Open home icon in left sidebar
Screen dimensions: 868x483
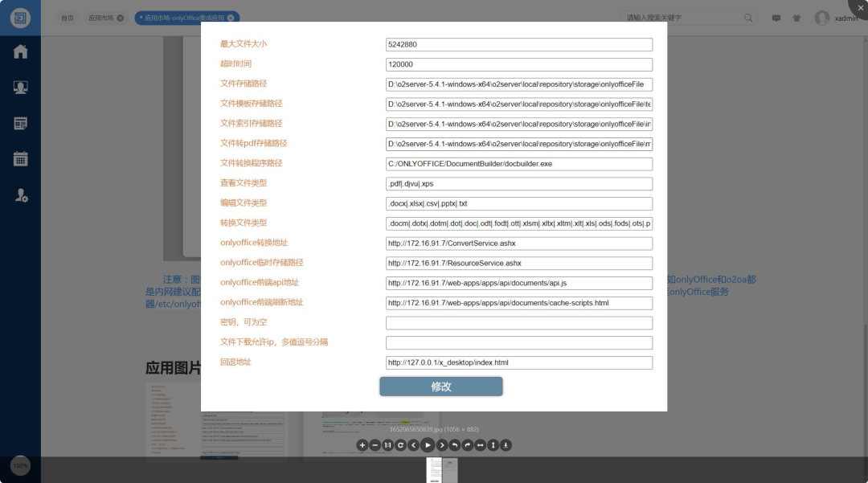20,51
